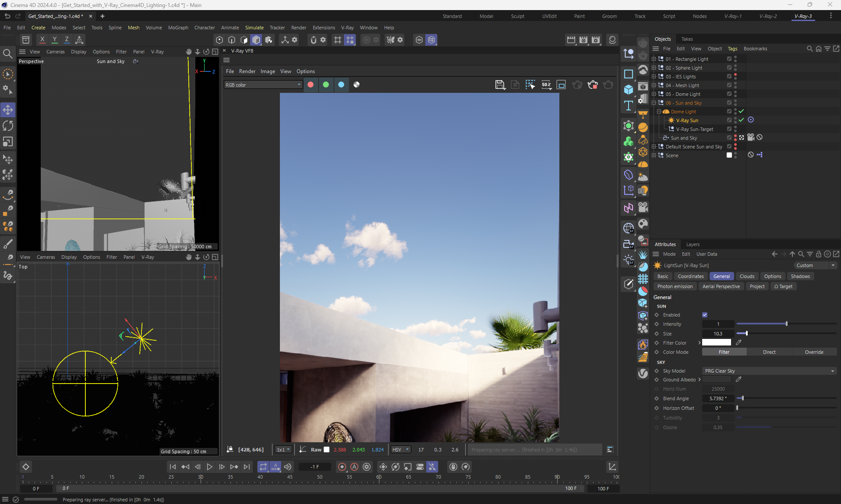The height and width of the screenshot is (504, 841).
Task: Expand the 01 - Rectangle Light tree item
Action: [x=654, y=59]
